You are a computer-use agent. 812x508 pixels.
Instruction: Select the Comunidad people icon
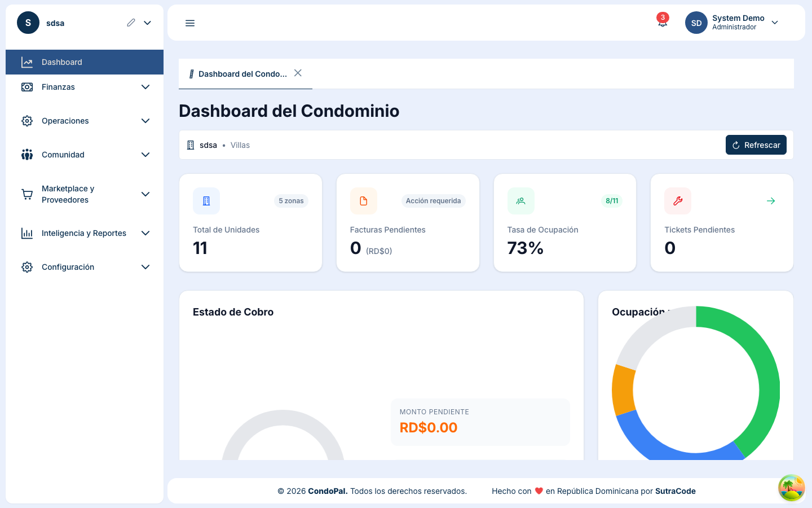click(x=27, y=155)
